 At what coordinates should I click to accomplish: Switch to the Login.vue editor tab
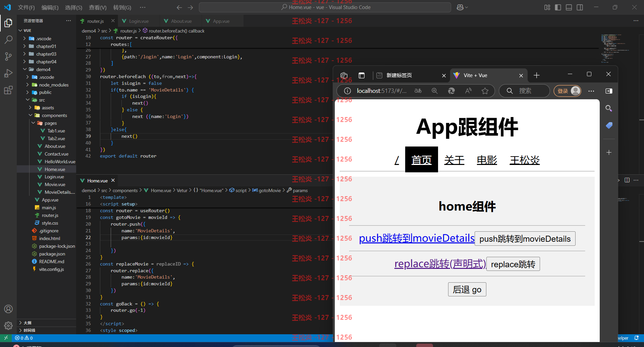[139, 21]
